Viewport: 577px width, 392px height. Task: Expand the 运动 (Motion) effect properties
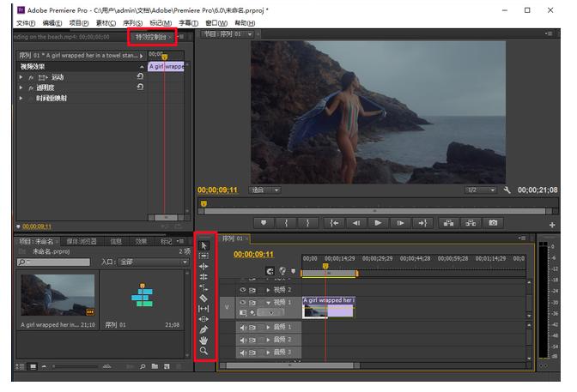point(21,77)
